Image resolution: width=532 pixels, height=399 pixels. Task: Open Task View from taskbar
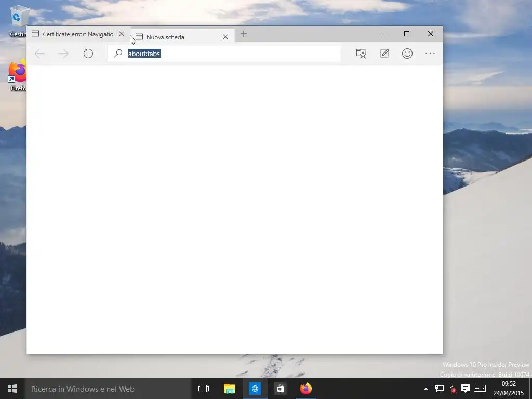tap(204, 389)
